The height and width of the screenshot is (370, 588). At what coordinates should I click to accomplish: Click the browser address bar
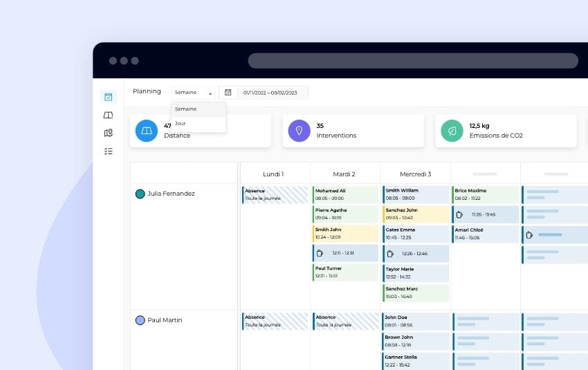tap(412, 61)
